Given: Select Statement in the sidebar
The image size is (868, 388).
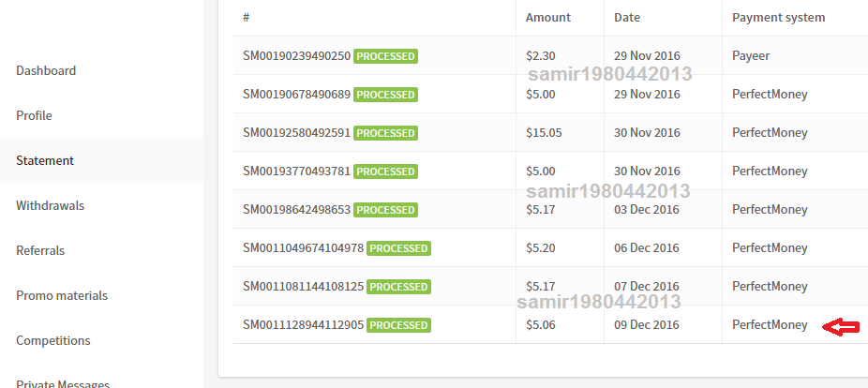Looking at the screenshot, I should pyautogui.click(x=45, y=160).
